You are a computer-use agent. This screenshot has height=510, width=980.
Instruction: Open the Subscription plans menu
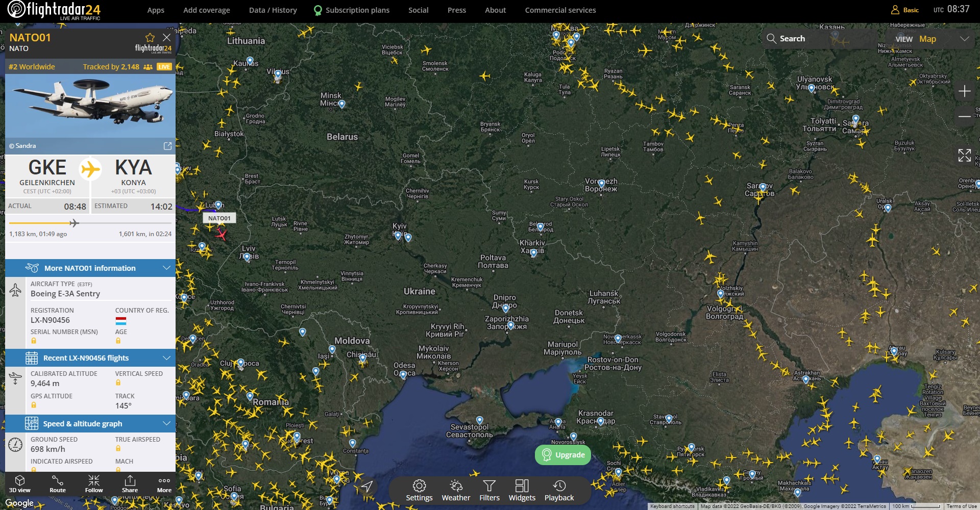[x=357, y=10]
